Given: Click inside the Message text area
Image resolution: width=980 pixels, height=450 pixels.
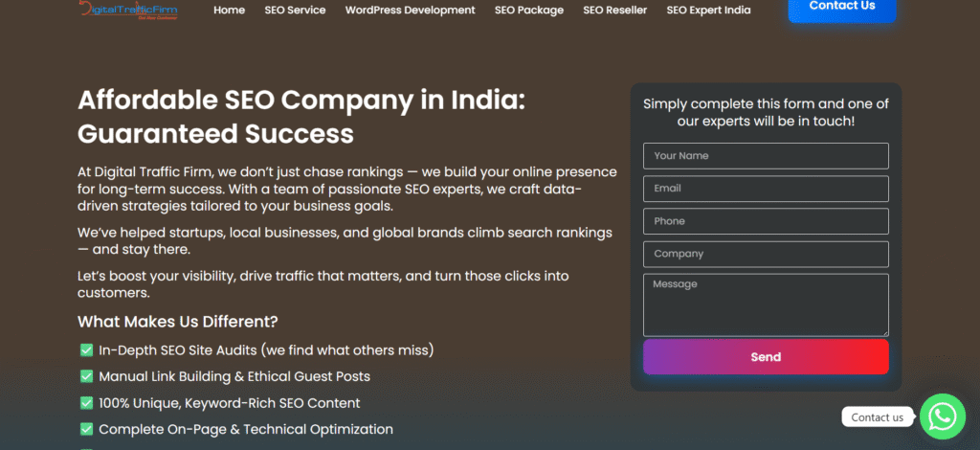Looking at the screenshot, I should point(766,304).
